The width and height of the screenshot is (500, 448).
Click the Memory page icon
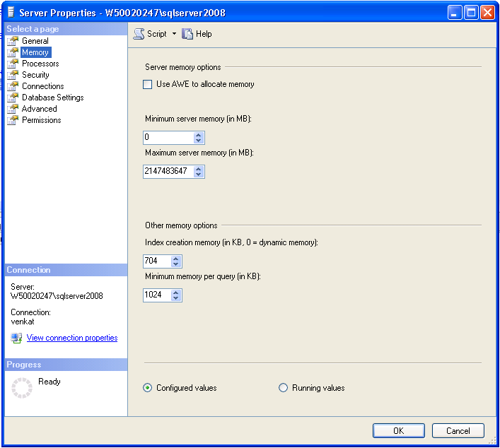click(x=13, y=52)
